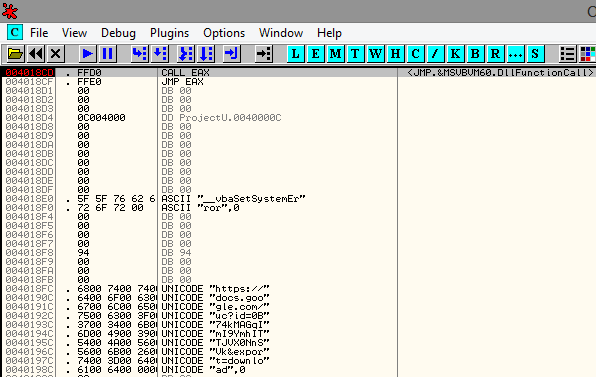The width and height of the screenshot is (596, 377).
Task: Select the ASCII "ror",0 line
Action: [200, 208]
